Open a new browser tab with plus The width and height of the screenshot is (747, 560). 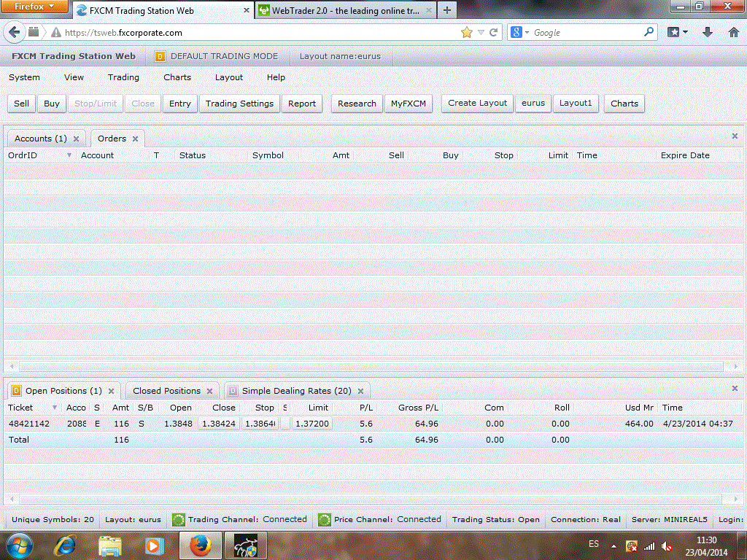[x=447, y=10]
